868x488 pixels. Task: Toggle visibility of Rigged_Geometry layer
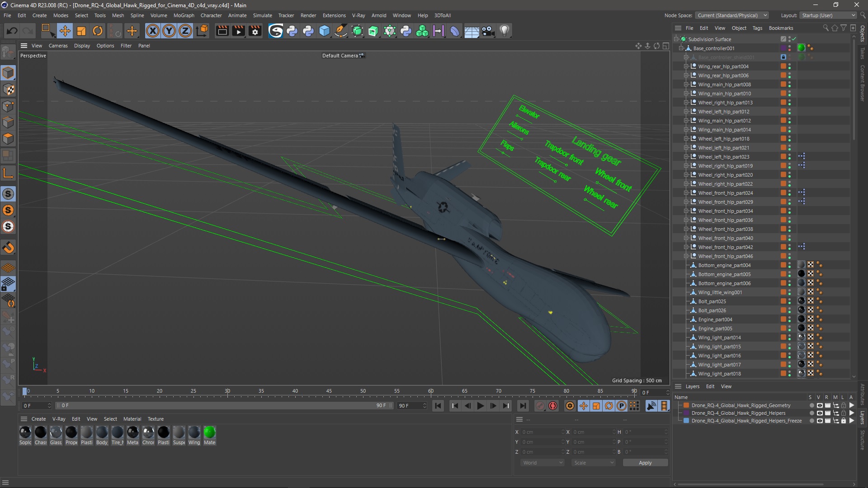[x=819, y=405]
